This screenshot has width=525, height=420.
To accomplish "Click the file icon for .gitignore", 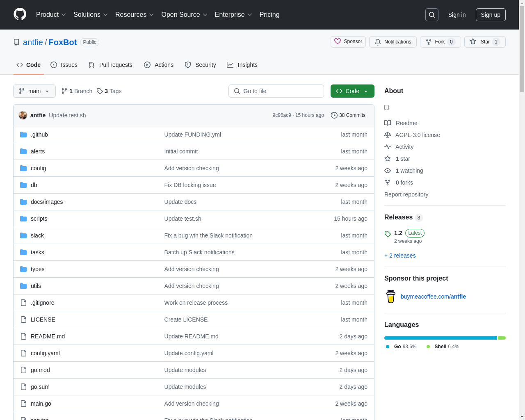I will tap(23, 303).
